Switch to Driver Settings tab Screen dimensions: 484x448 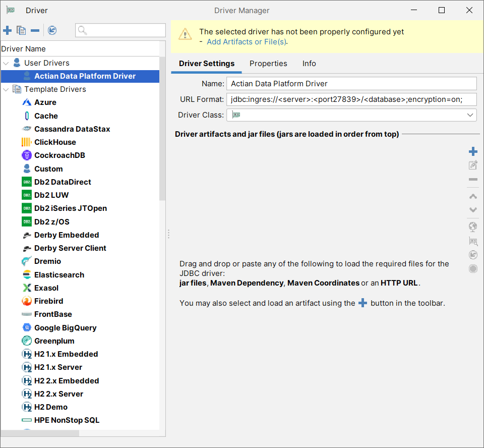pos(207,64)
